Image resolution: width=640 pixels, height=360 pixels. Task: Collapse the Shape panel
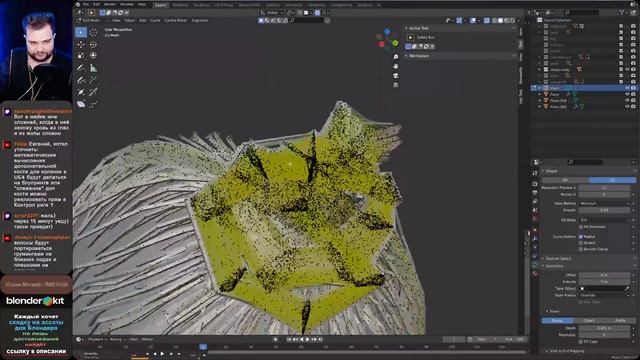coord(551,171)
